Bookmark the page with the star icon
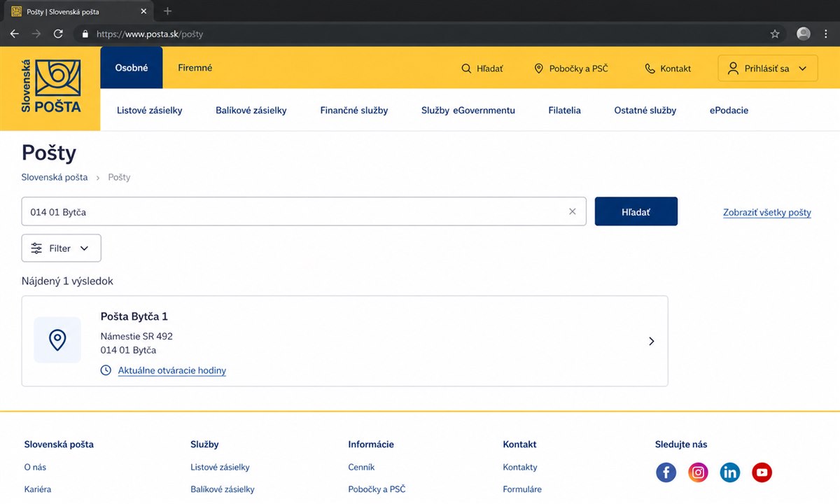Image resolution: width=840 pixels, height=504 pixels. coord(775,34)
